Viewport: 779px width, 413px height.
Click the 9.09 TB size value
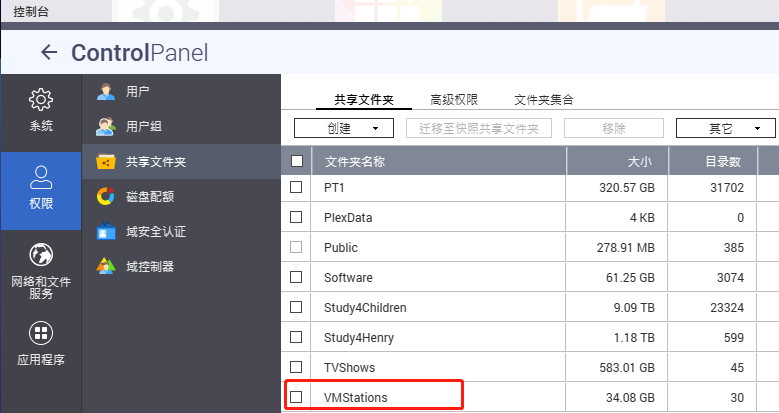click(x=634, y=308)
